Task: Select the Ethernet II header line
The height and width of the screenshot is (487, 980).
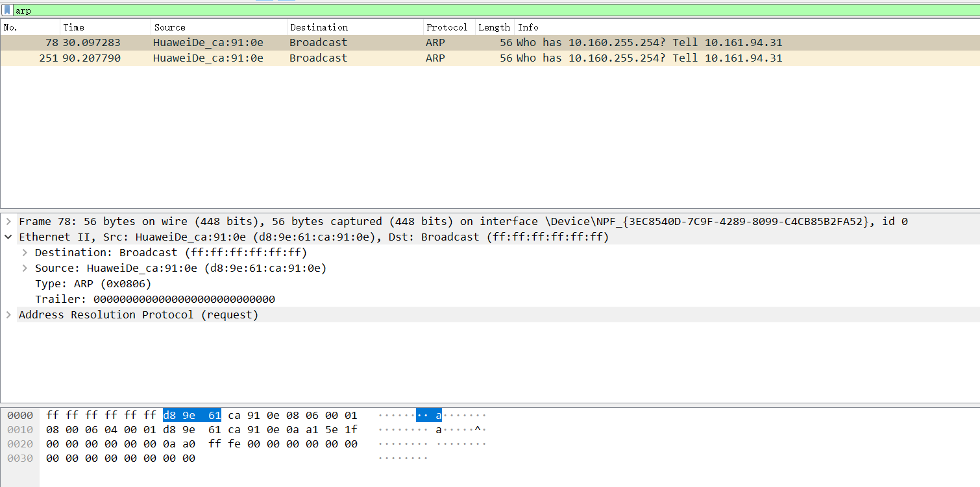Action: point(314,237)
